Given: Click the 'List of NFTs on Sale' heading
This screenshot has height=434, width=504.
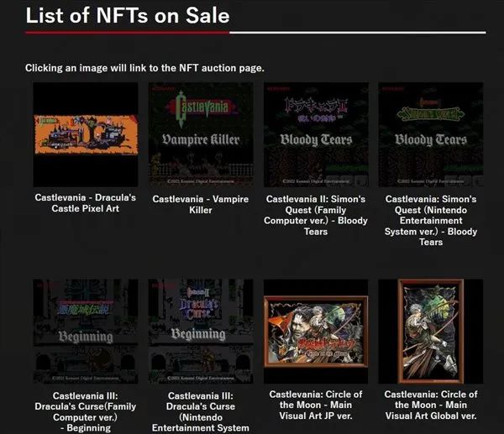Looking at the screenshot, I should click(128, 15).
